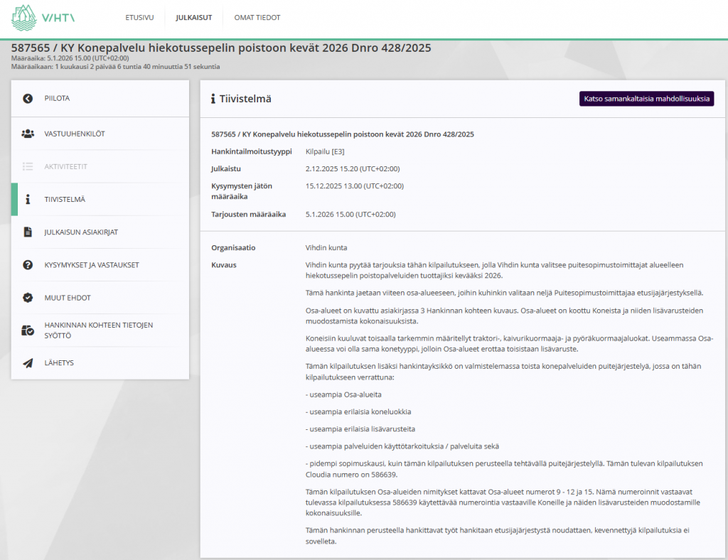Open Kysymykset ja vastaukset section
The width and height of the screenshot is (728, 560).
coord(92,265)
